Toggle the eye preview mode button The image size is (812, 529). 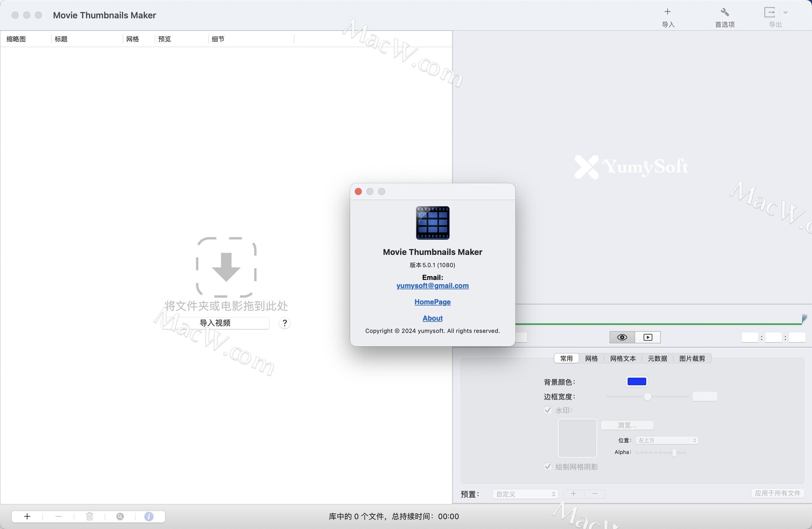pyautogui.click(x=622, y=337)
